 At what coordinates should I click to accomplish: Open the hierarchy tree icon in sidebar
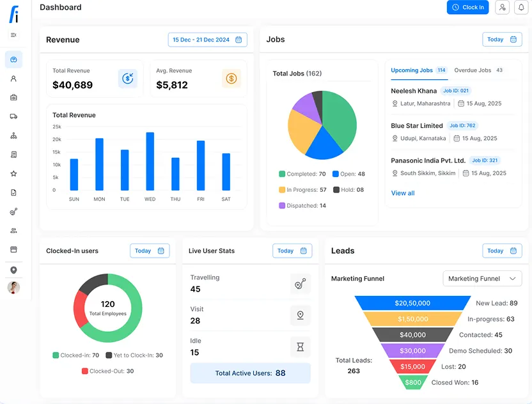point(13,136)
